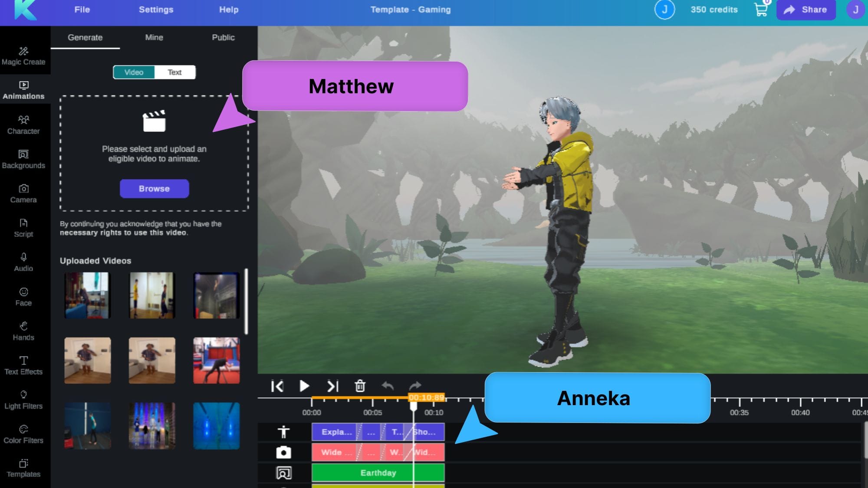Select the Camera tool
This screenshot has width=868, height=488.
(x=24, y=193)
